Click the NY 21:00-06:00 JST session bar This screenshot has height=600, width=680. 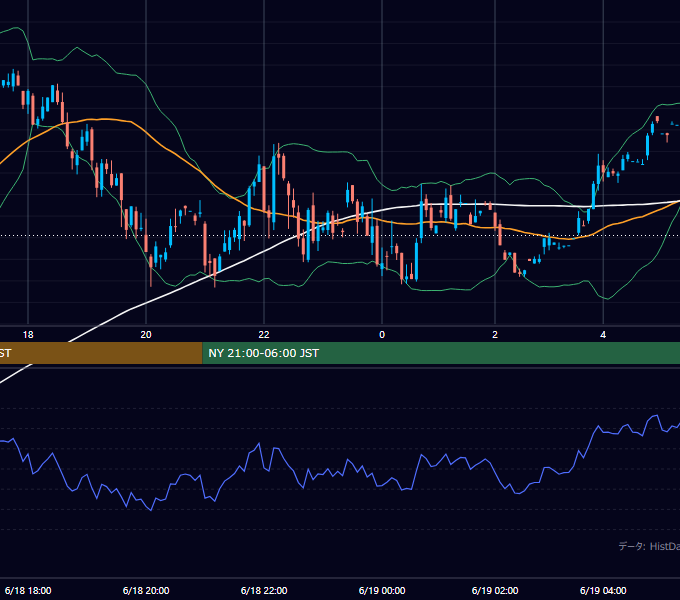pyautogui.click(x=441, y=353)
